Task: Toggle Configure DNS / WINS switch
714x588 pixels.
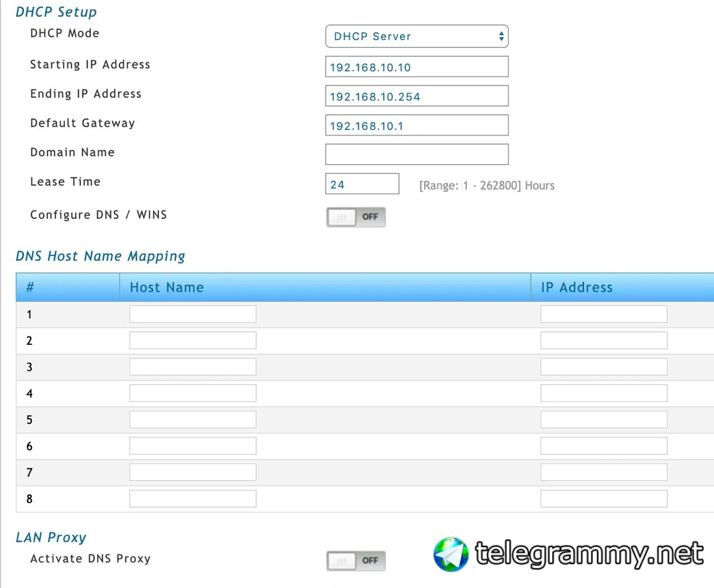Action: (x=356, y=217)
